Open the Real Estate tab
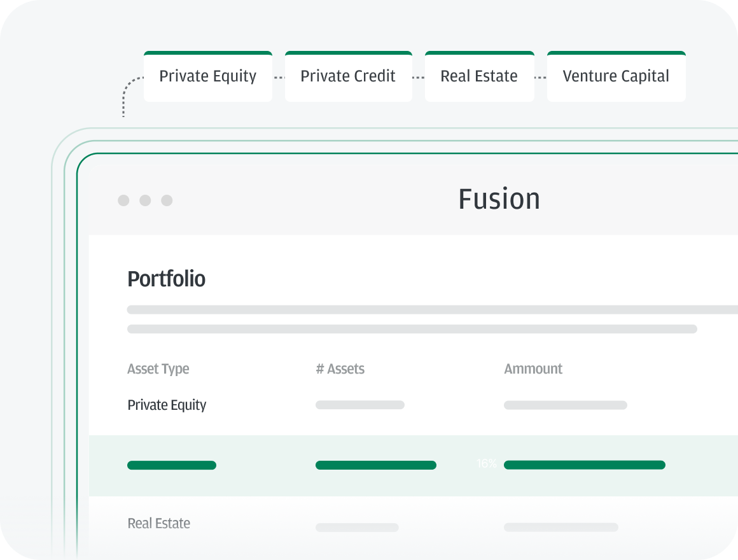 479,76
